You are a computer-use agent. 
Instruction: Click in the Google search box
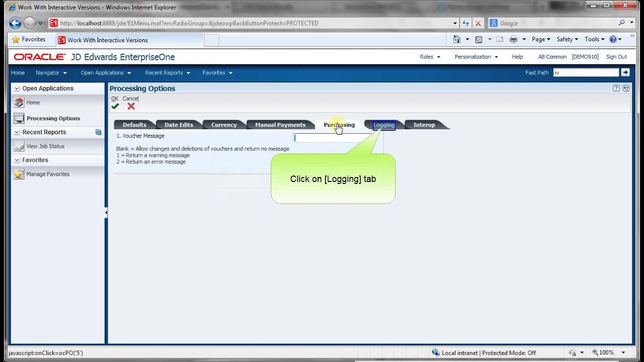[557, 23]
